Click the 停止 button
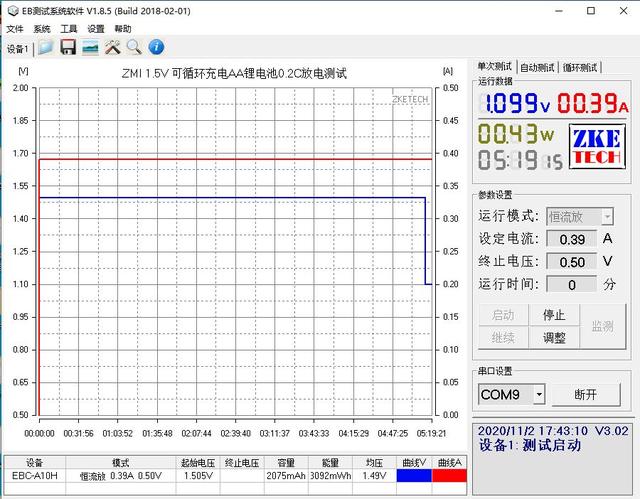 (554, 315)
